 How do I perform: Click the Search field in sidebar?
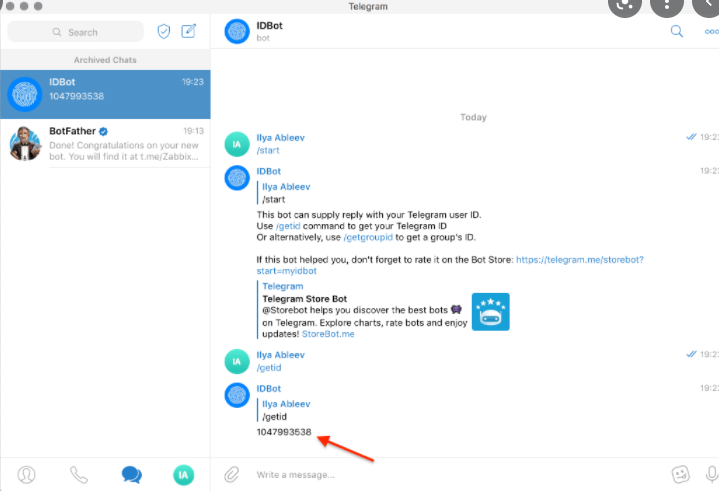[x=76, y=32]
